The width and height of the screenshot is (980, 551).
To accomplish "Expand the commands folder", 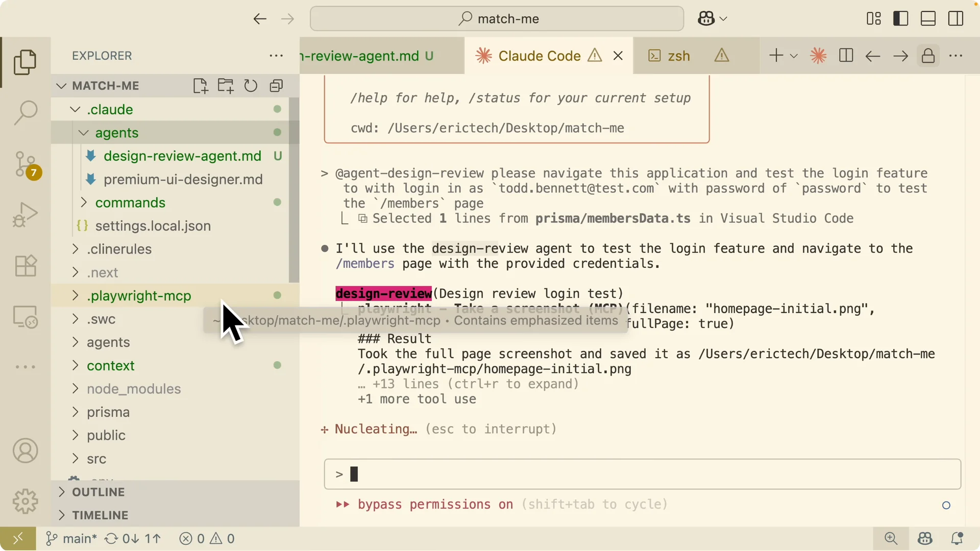I will (83, 203).
